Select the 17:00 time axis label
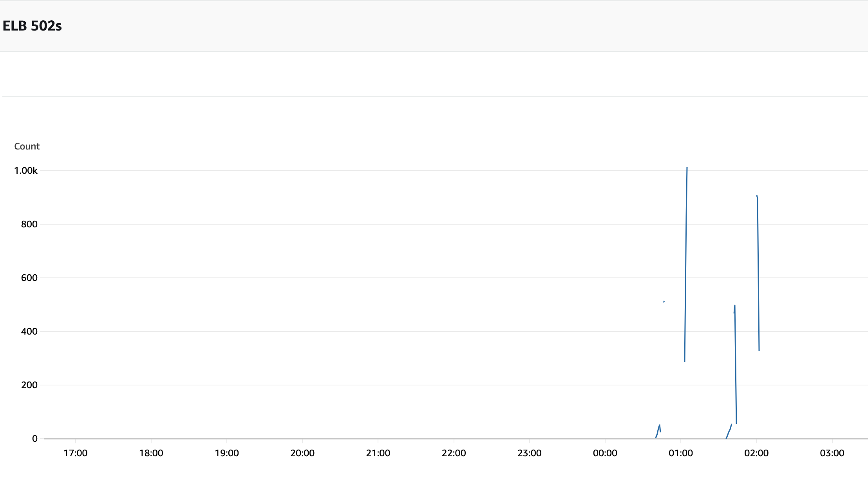Screen dimensions: 868x486 (76, 453)
